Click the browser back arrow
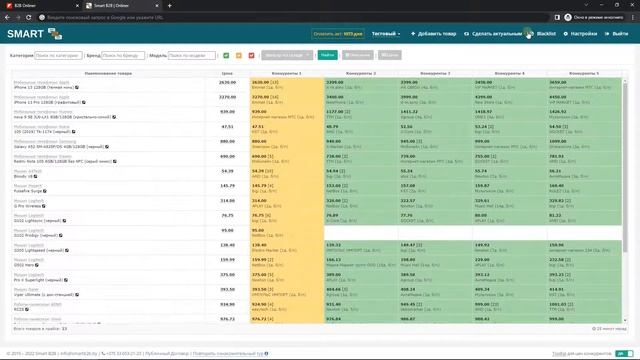Image resolution: width=640 pixels, height=360 pixels. point(7,18)
